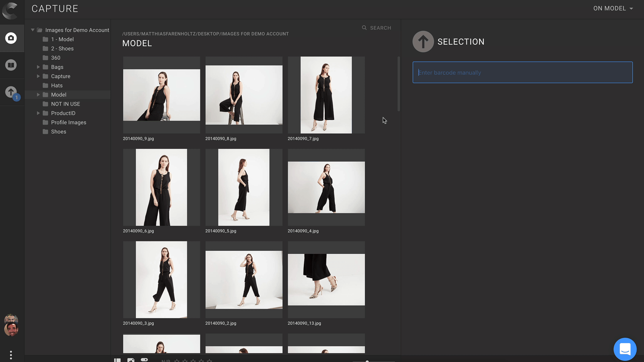Click the toggle switch icon in bottom bar

[144, 360]
